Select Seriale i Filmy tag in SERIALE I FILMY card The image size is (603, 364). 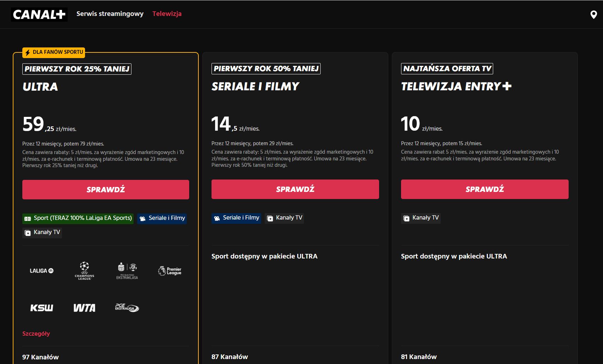[x=236, y=218]
